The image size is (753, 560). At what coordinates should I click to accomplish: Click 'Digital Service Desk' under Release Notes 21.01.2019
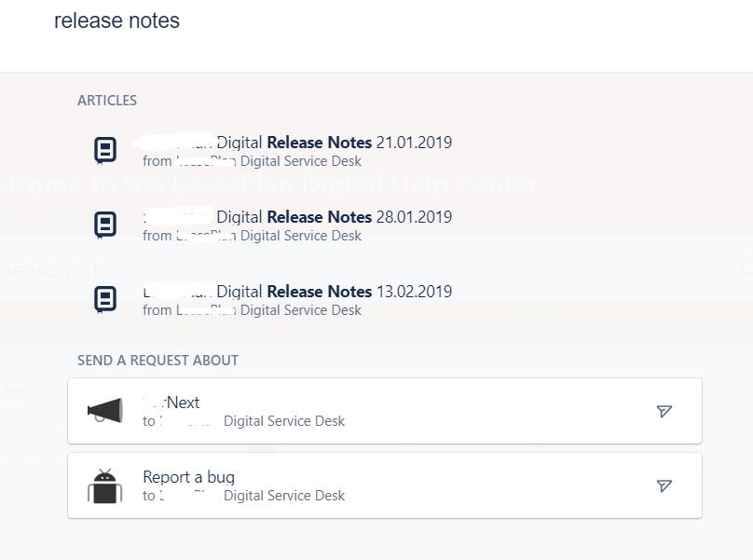coord(301,161)
